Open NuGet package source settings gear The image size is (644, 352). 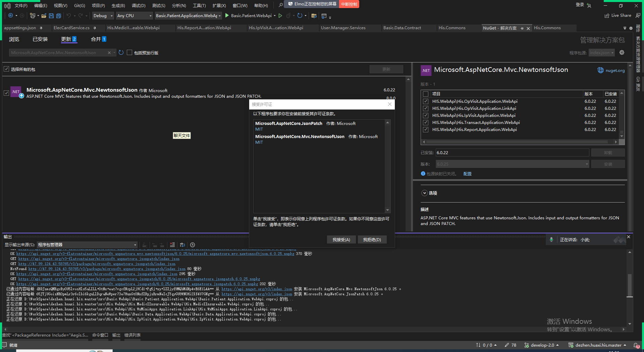622,52
